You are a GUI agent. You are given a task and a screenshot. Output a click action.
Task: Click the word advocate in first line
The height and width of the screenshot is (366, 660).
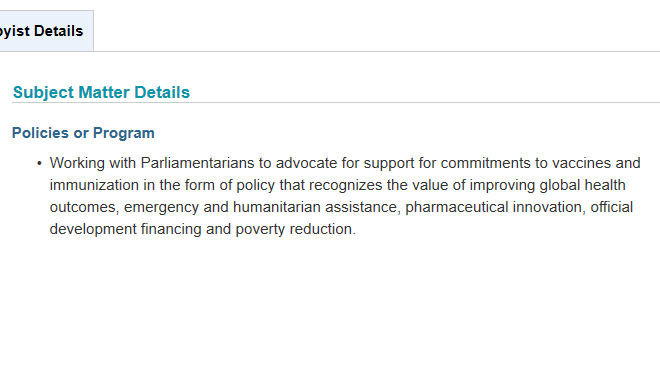point(306,163)
